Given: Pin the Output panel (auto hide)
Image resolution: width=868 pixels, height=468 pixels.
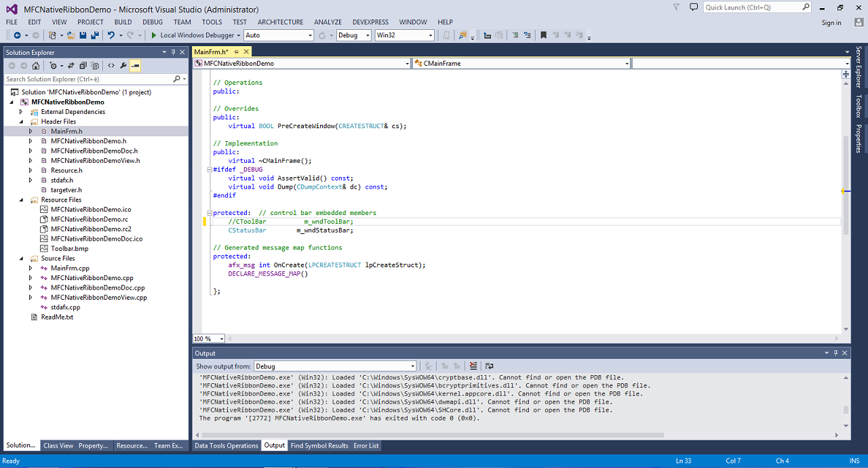Looking at the screenshot, I should [x=835, y=353].
